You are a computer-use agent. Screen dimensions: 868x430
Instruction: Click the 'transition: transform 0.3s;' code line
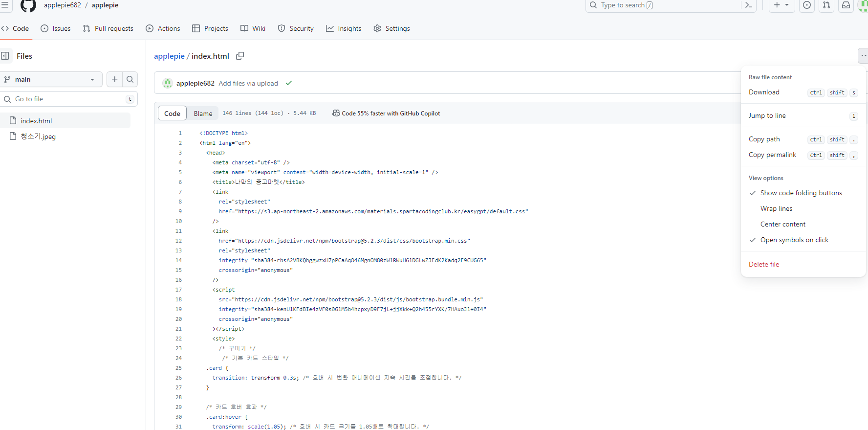click(x=256, y=378)
